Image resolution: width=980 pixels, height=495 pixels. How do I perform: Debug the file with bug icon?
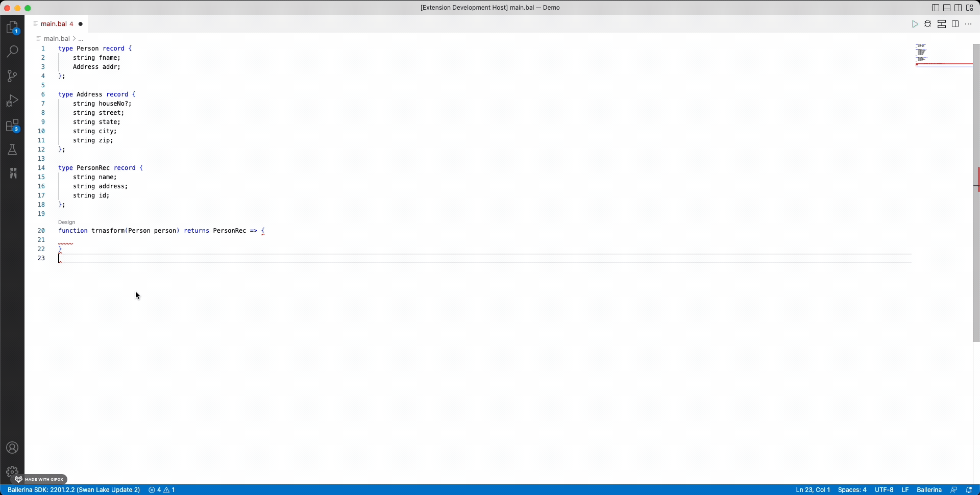coord(928,24)
